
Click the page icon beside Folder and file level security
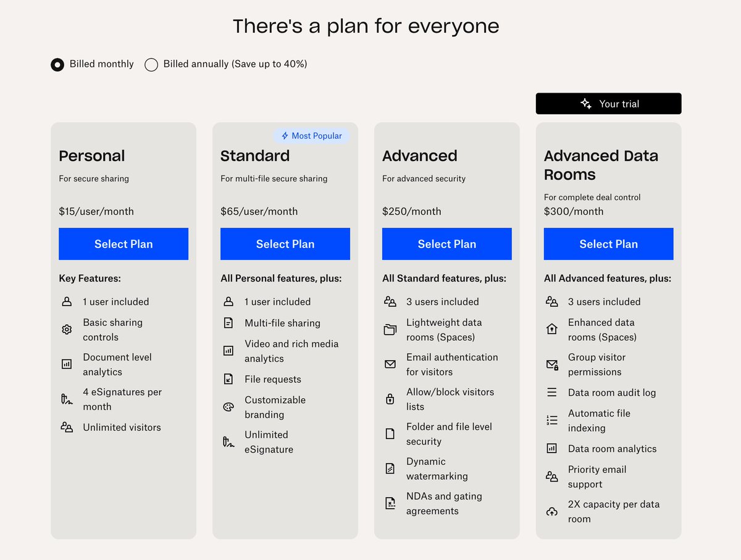coord(390,433)
